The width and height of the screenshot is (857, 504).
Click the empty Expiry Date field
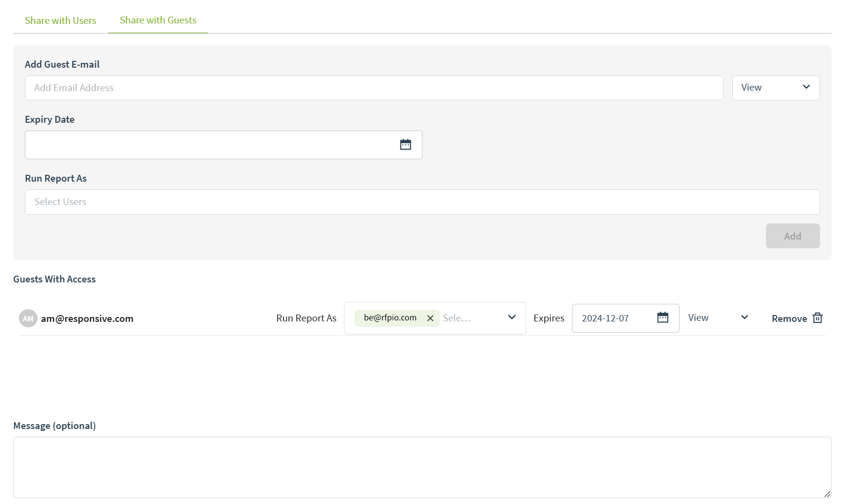click(209, 145)
